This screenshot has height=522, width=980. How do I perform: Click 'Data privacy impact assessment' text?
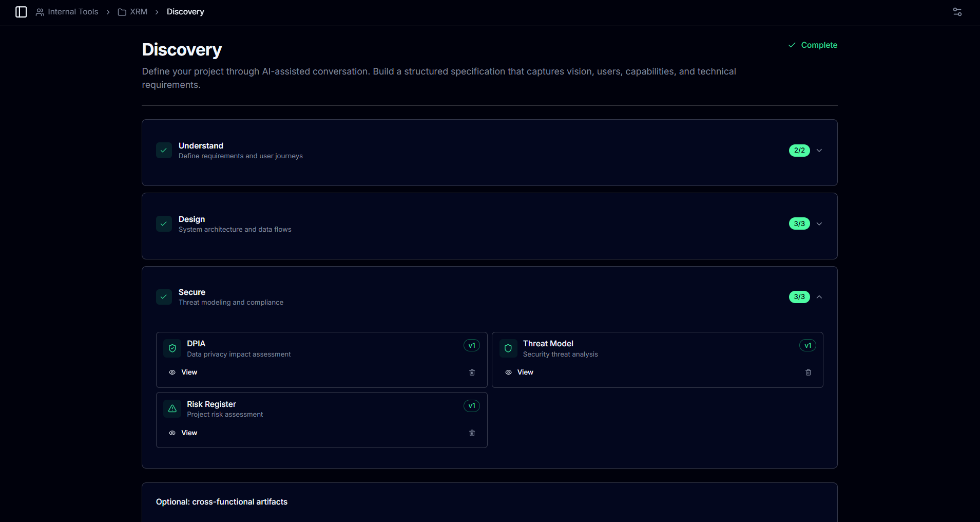coord(239,355)
